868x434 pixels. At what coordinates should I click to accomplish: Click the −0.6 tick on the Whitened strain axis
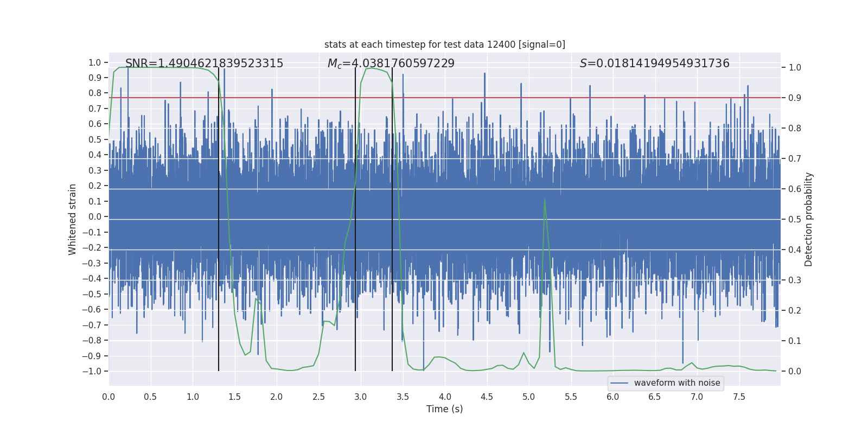(x=92, y=310)
